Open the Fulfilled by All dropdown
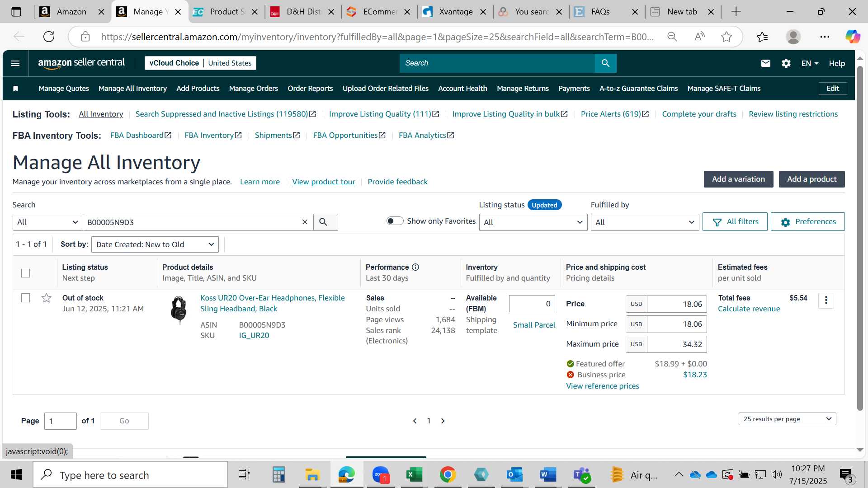This screenshot has height=488, width=868. (645, 222)
